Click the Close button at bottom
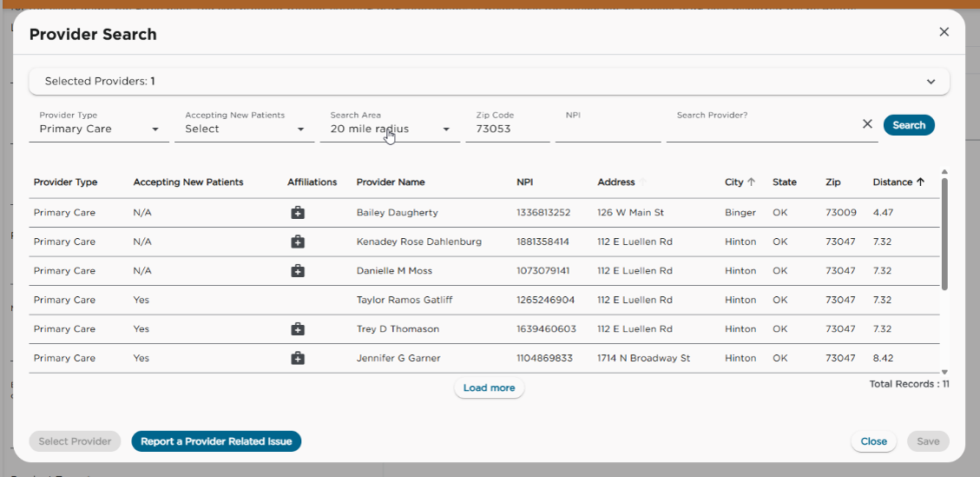Image resolution: width=980 pixels, height=477 pixels. click(x=874, y=441)
